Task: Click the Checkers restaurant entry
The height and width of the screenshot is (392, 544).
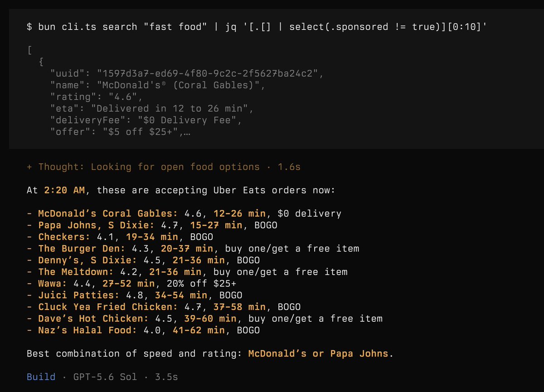Action: click(120, 237)
